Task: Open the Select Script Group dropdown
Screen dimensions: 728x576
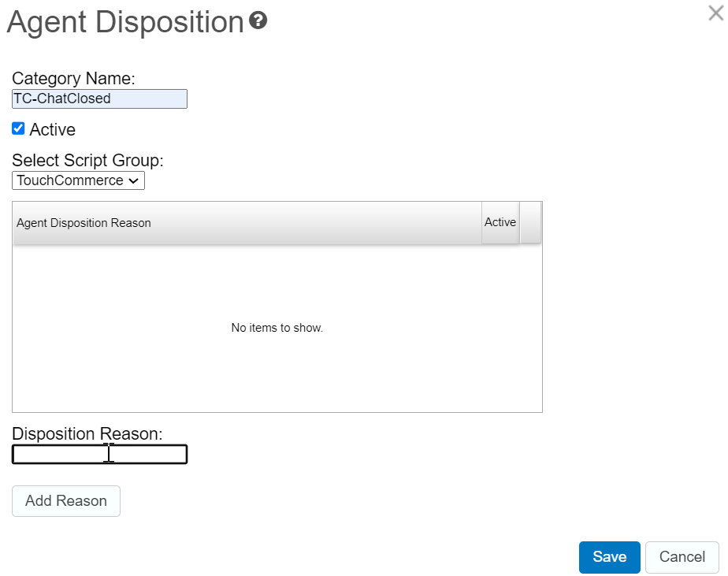Action: 78,180
